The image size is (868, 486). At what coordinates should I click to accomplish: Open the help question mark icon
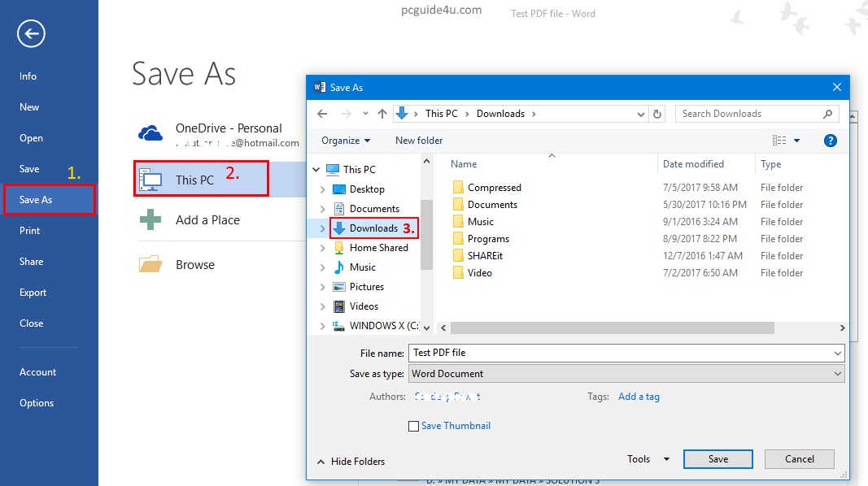831,141
